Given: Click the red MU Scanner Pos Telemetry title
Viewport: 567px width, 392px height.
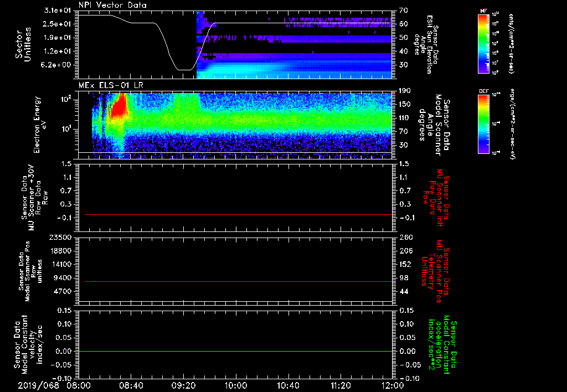Looking at the screenshot, I should [435, 272].
